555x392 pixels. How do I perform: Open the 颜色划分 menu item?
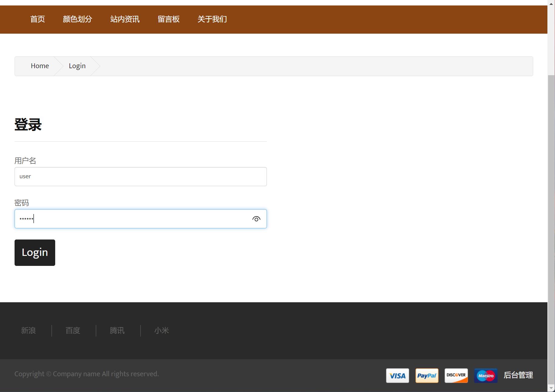77,19
